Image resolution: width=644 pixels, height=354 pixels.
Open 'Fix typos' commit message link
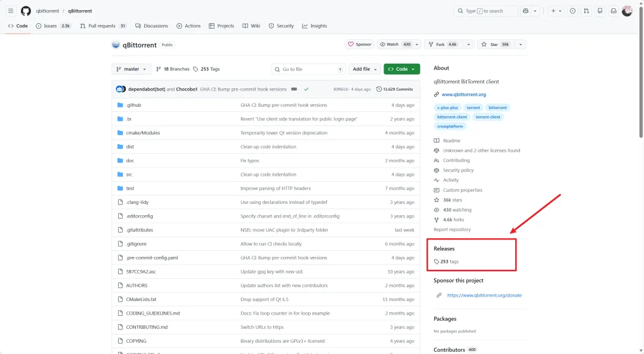click(x=250, y=160)
